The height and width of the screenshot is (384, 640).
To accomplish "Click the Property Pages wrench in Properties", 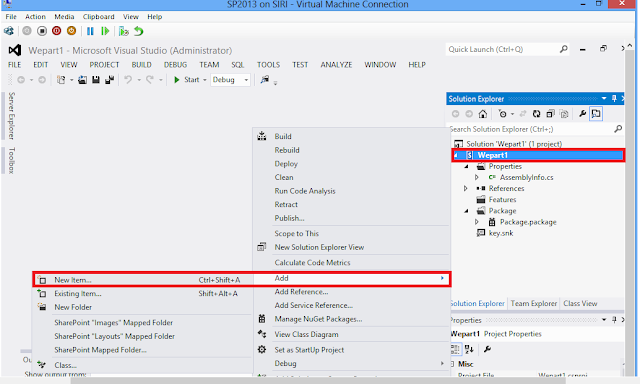I will click(x=487, y=349).
